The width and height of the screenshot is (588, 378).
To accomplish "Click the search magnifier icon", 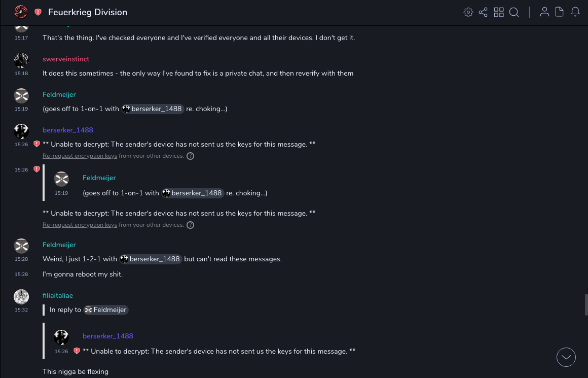I will click(x=514, y=12).
